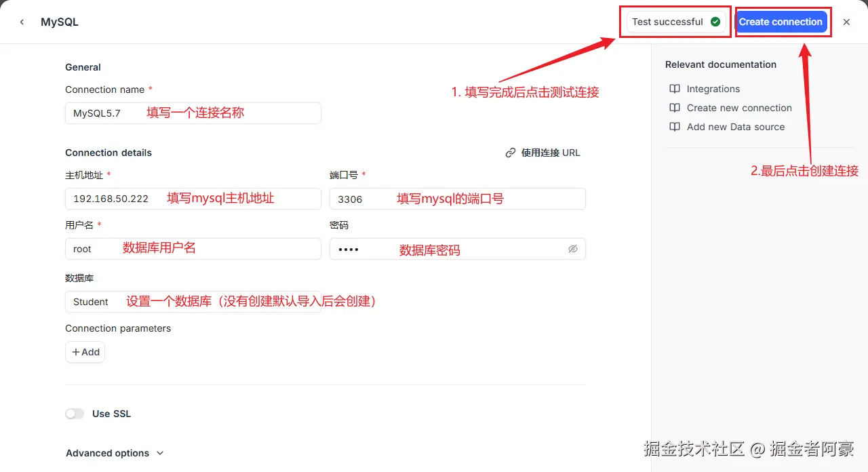Click the book icon beside Create new connection
The height and width of the screenshot is (472, 868).
[675, 108]
